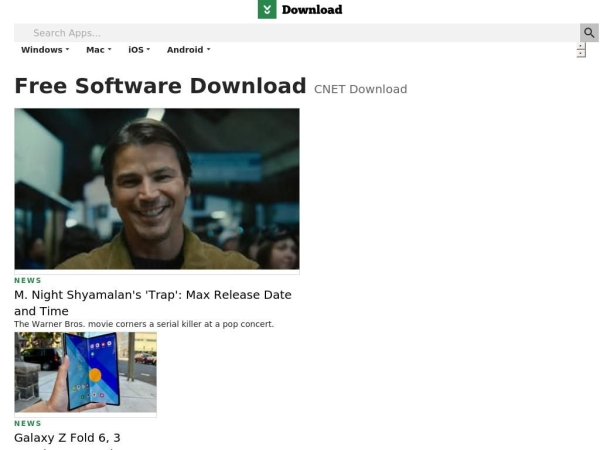Click the Free Software Download heading
The height and width of the screenshot is (450, 600).
click(x=160, y=86)
